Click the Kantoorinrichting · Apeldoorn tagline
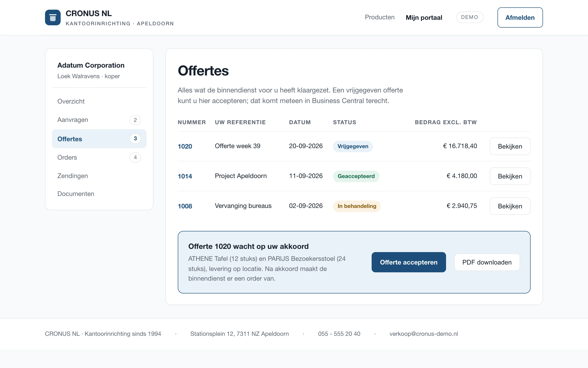This screenshot has height=368, width=588. click(119, 24)
